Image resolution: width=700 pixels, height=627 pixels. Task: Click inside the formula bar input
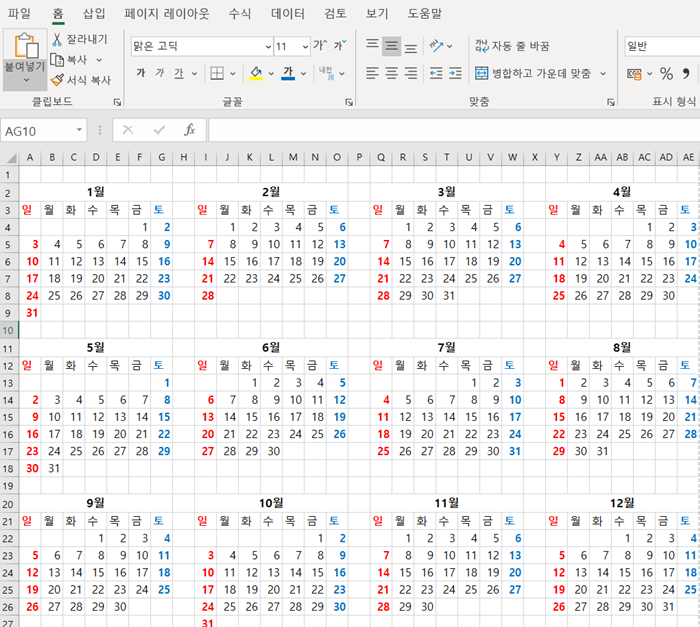click(454, 130)
